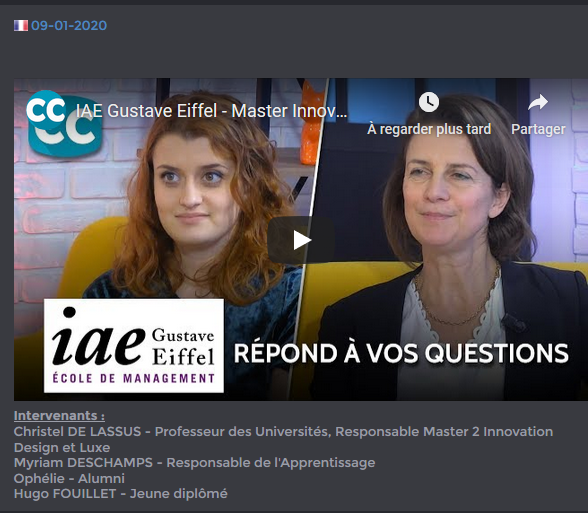Select the Myriam DESCHAMPS speaker line
Screen dimensions: 588x513
click(194, 463)
